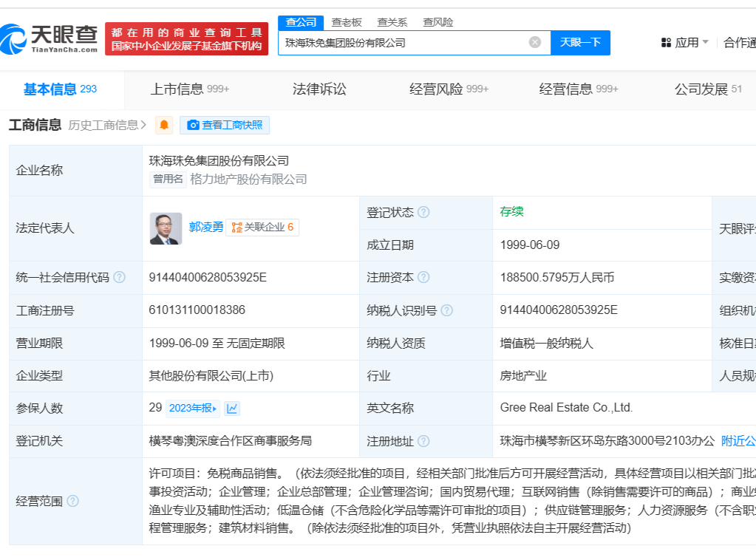Viewport: 756px width, 560px height.
Task: Expand 历史工商信息 section
Action: (x=107, y=125)
